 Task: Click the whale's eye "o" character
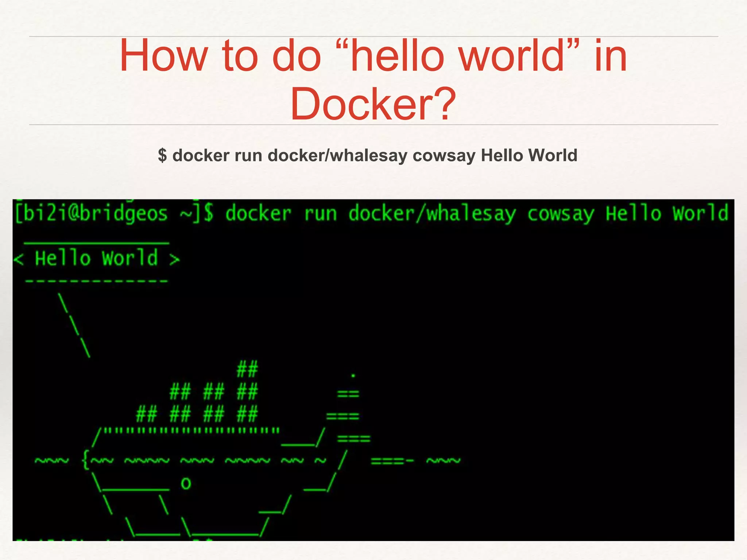[x=186, y=483]
